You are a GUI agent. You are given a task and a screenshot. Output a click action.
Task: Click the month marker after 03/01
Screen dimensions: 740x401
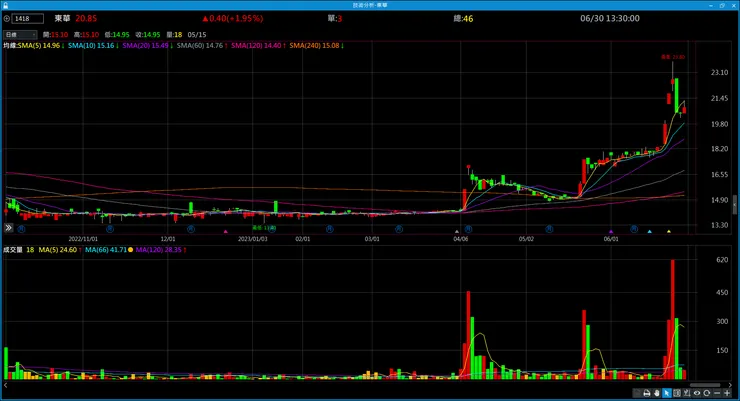click(x=399, y=229)
